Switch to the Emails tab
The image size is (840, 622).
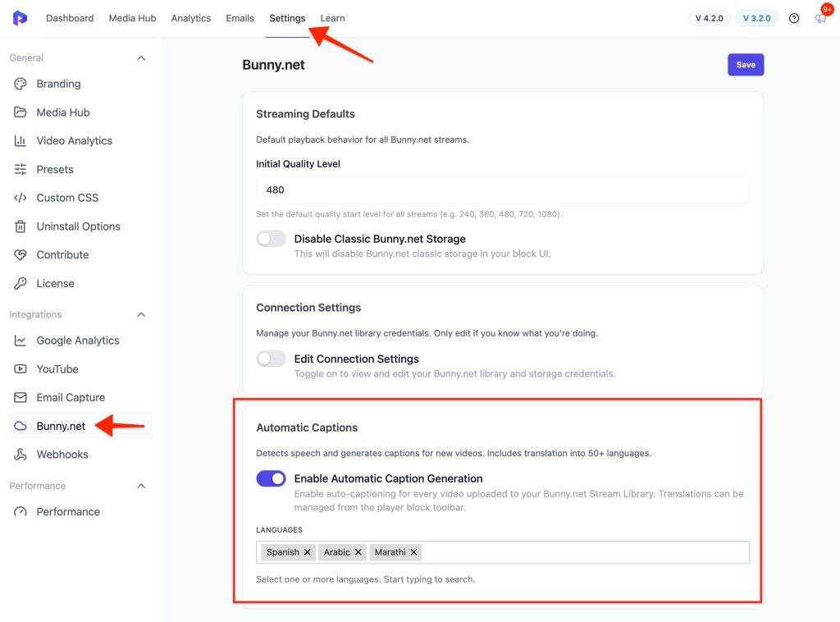click(240, 18)
